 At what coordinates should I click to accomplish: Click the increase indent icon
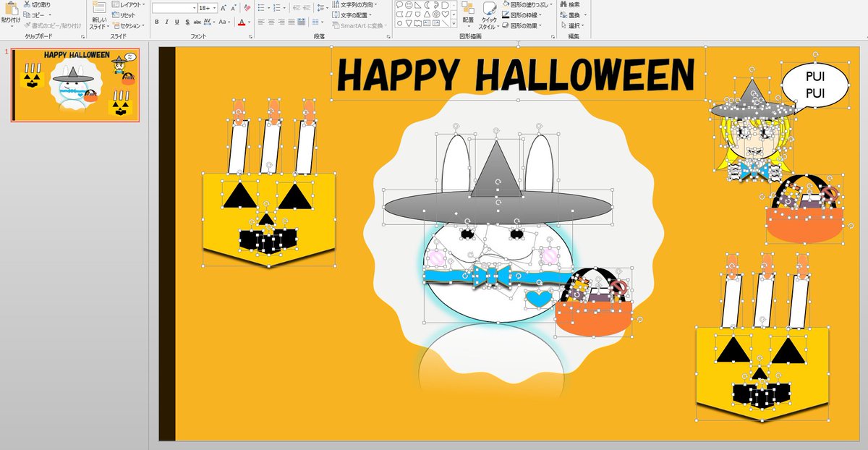(x=307, y=7)
